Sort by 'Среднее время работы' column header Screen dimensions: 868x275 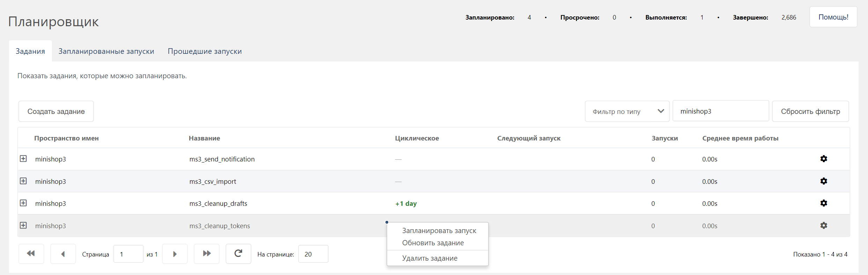tap(740, 138)
